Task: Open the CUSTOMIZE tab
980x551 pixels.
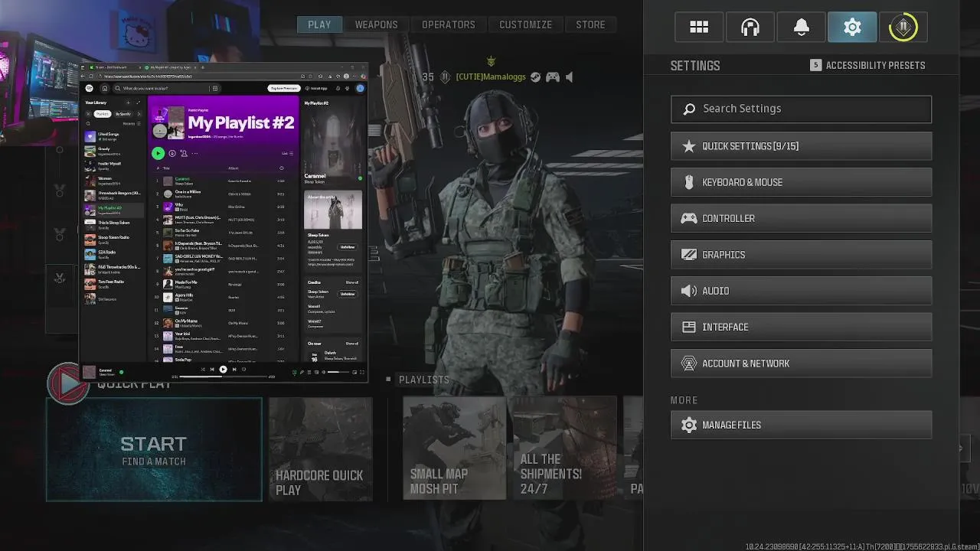Action: tap(526, 24)
